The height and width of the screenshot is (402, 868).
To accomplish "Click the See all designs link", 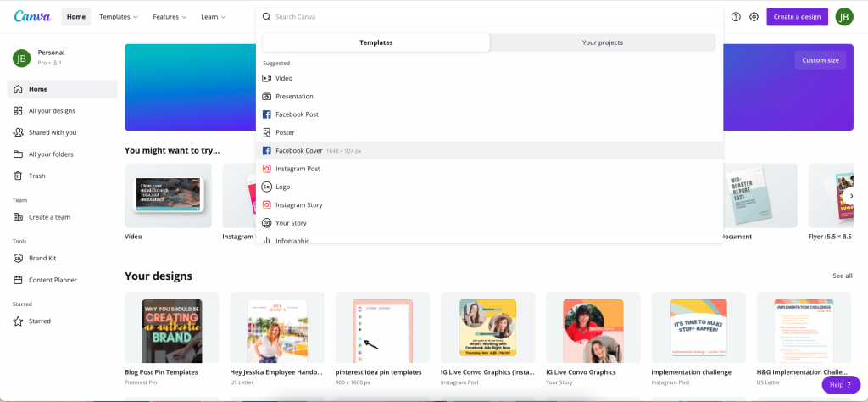I will 843,276.
